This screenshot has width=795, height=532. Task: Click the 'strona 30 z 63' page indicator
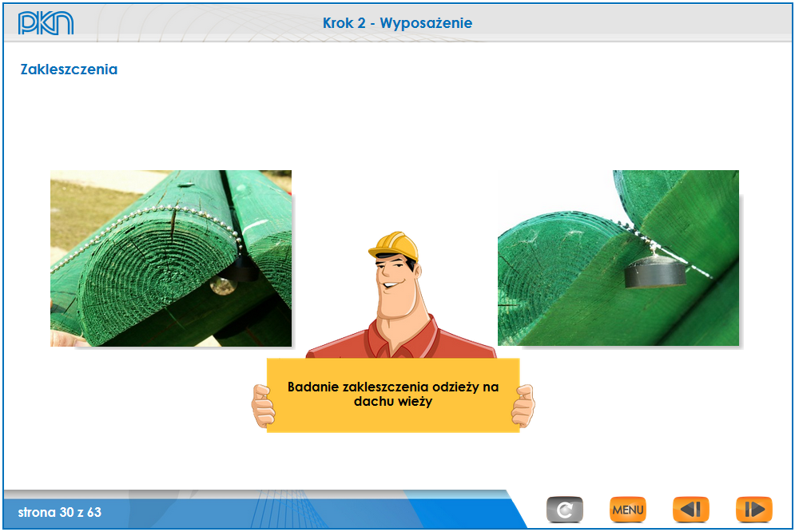click(60, 512)
